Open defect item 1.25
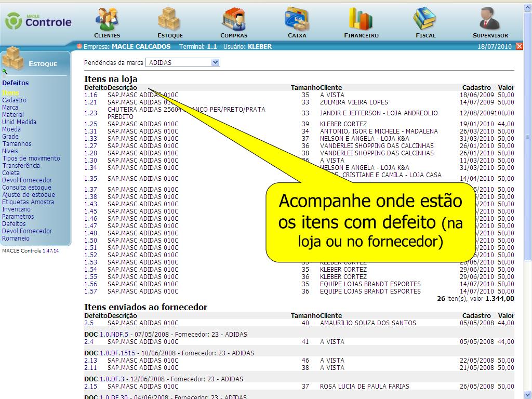This screenshot has width=532, height=399. click(x=90, y=124)
